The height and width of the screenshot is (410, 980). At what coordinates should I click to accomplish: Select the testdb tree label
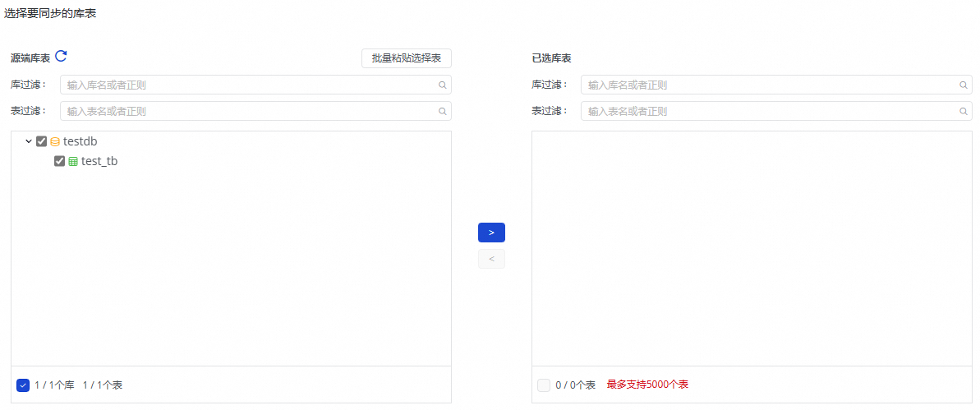(80, 142)
